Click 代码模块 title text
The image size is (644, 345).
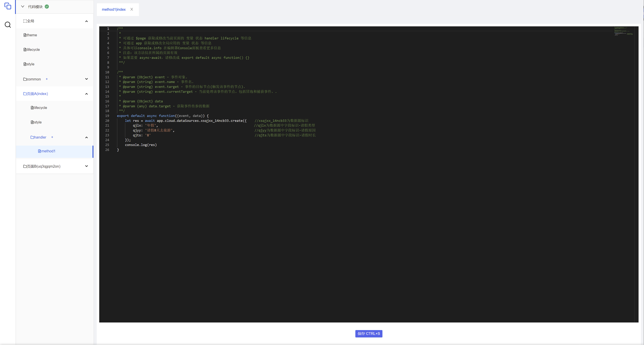click(x=35, y=7)
